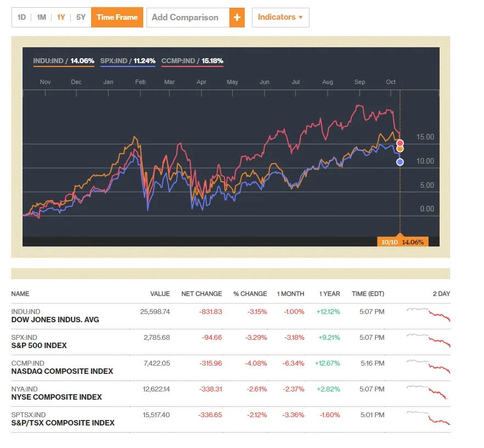Click the VALUE column header

(160, 294)
